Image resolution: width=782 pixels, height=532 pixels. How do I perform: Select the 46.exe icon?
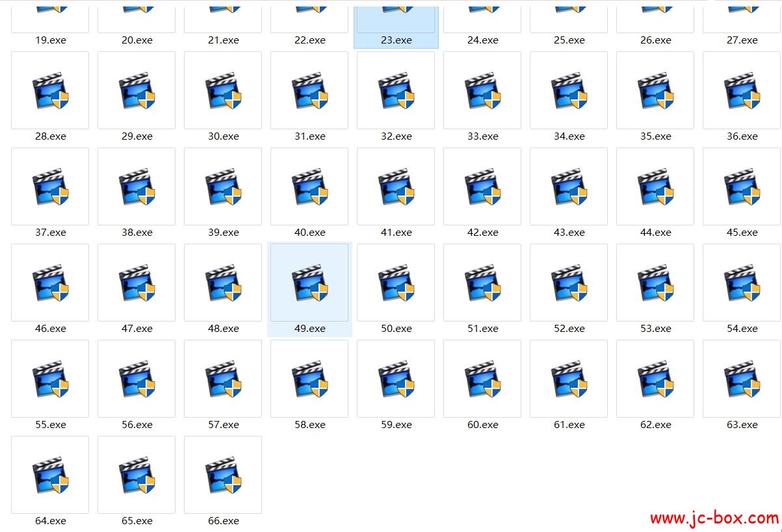(x=51, y=283)
